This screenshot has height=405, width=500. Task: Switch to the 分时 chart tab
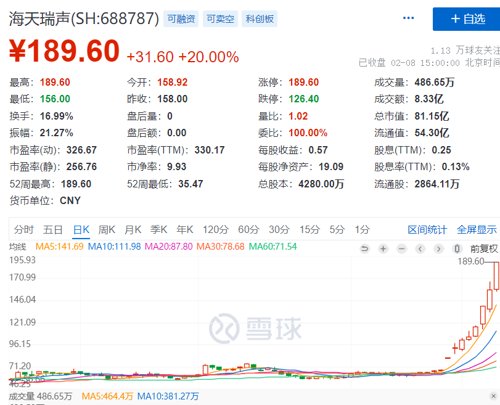point(24,230)
